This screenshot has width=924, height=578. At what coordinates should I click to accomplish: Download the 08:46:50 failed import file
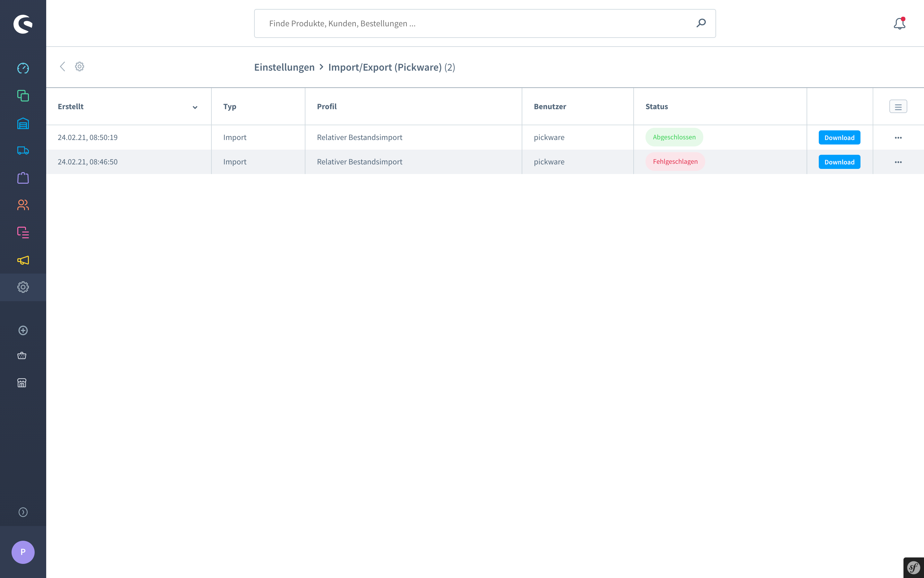pos(839,162)
